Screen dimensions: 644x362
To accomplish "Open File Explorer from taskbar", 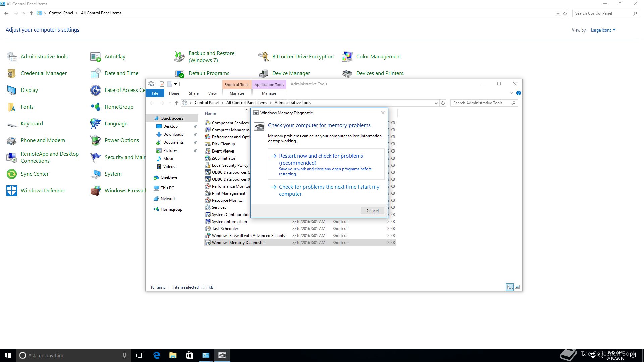I will 173,355.
